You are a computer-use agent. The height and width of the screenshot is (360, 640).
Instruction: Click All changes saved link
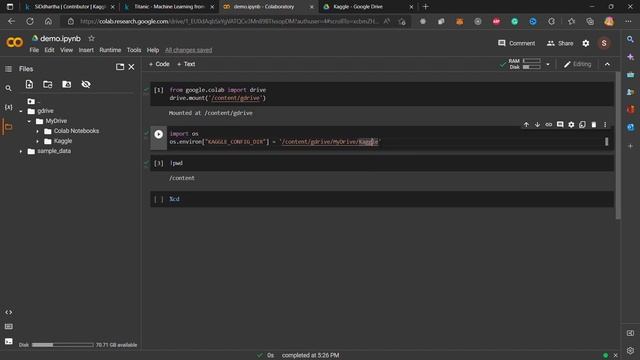[189, 50]
